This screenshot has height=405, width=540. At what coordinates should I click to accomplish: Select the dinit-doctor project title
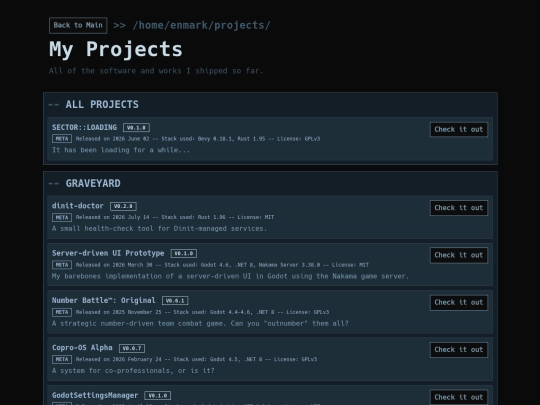coord(77,206)
